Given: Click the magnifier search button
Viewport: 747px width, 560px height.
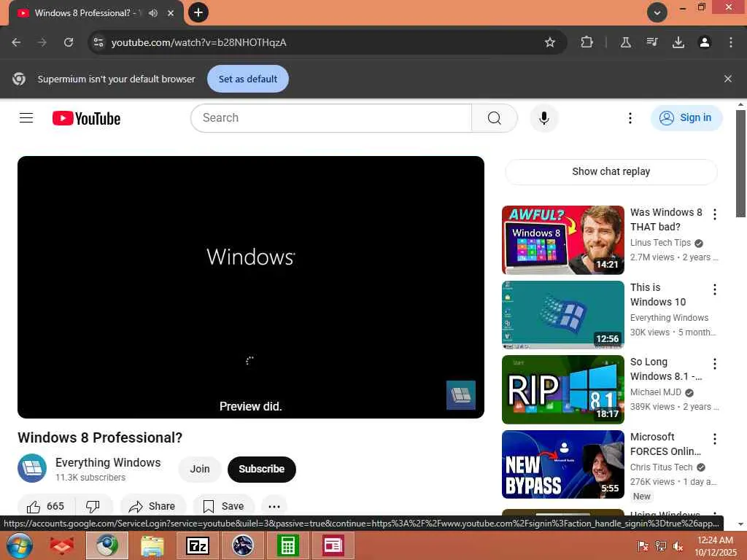Looking at the screenshot, I should [495, 117].
